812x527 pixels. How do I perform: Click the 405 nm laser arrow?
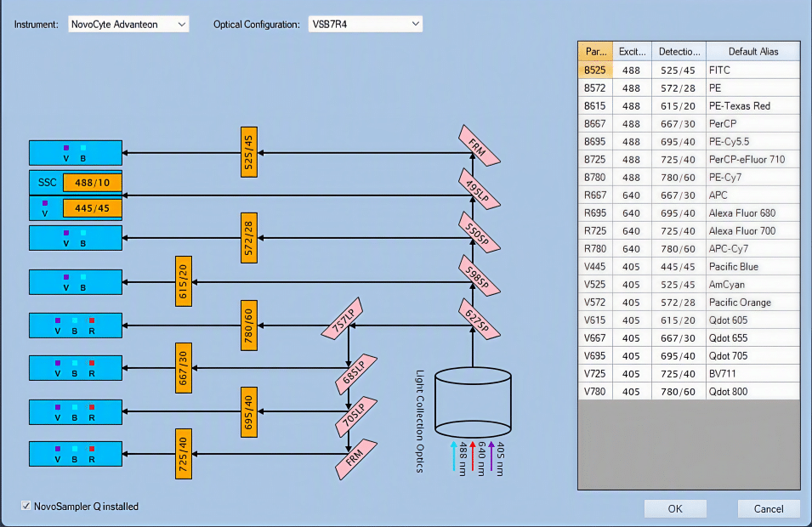[x=491, y=456]
